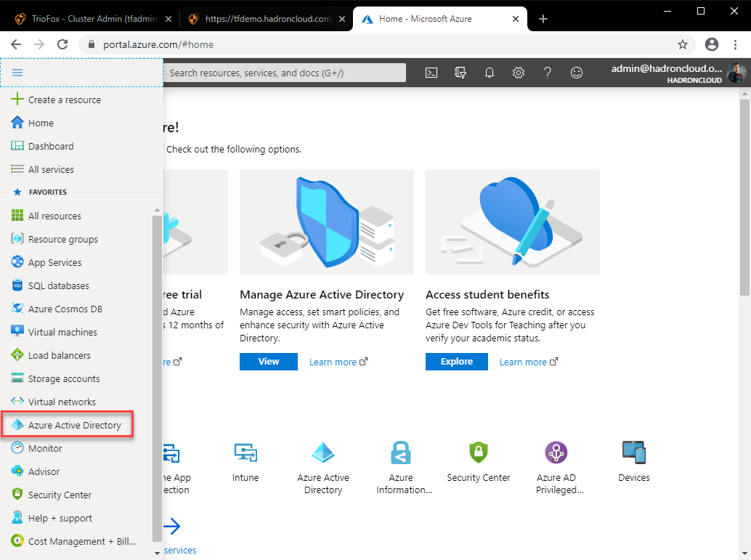Click the right arrow for more services
Screen dimensions: 751x560
pyautogui.click(x=172, y=527)
